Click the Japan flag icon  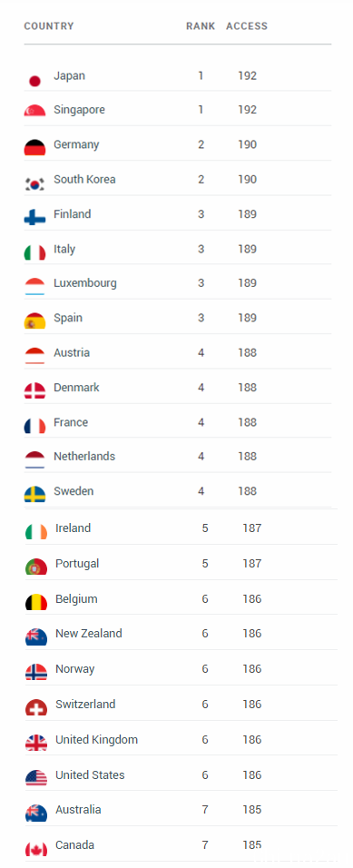click(x=34, y=81)
